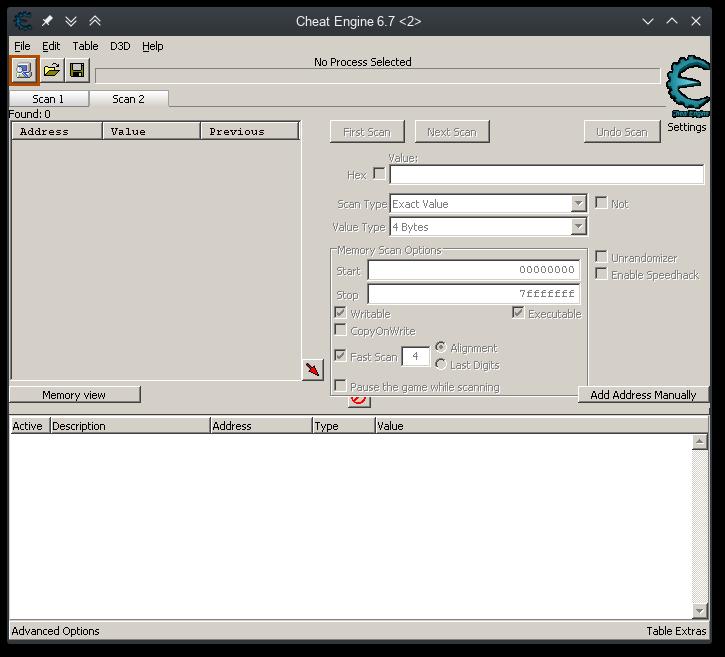The width and height of the screenshot is (725, 657).
Task: Click the Next Scan button
Action: [x=452, y=132]
